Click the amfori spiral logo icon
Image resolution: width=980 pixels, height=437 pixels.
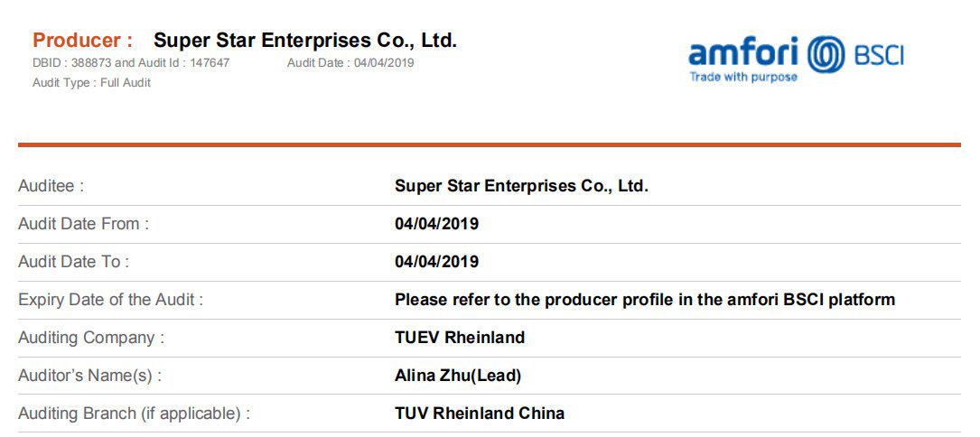tap(826, 54)
